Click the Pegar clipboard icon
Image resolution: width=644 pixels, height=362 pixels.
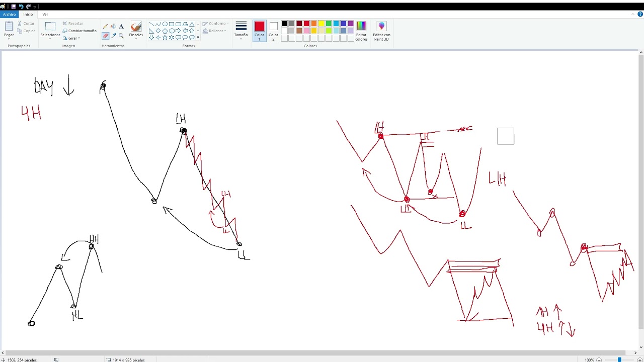tap(9, 27)
